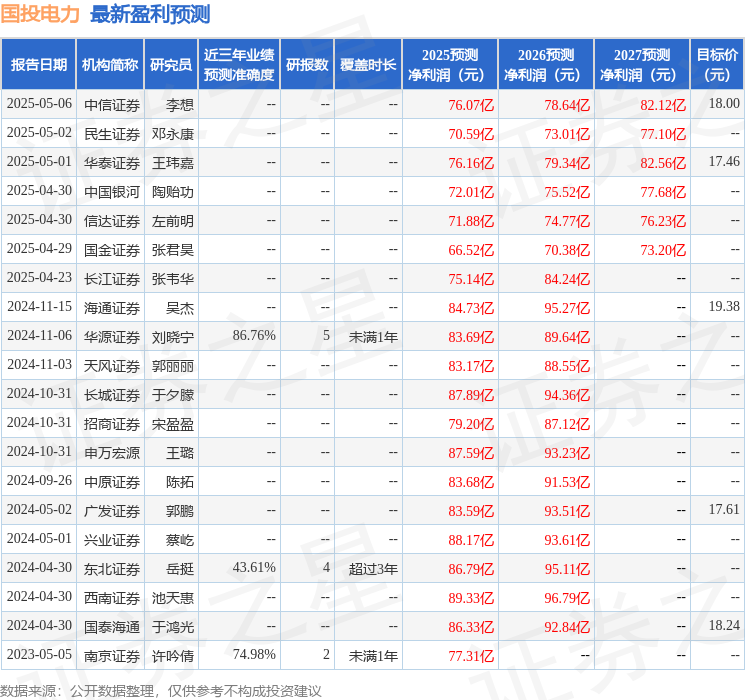This screenshot has height=700, width=745.
Task: Click target price 17.46
Action: coord(724,162)
